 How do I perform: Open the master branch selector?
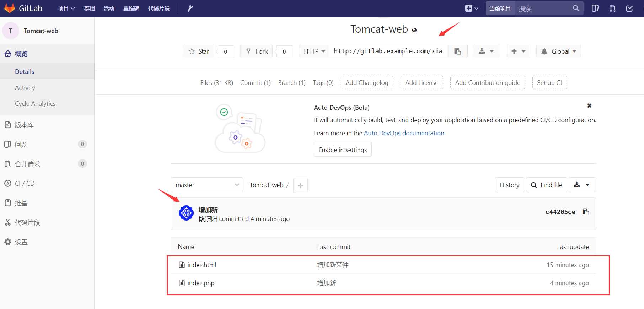[207, 185]
